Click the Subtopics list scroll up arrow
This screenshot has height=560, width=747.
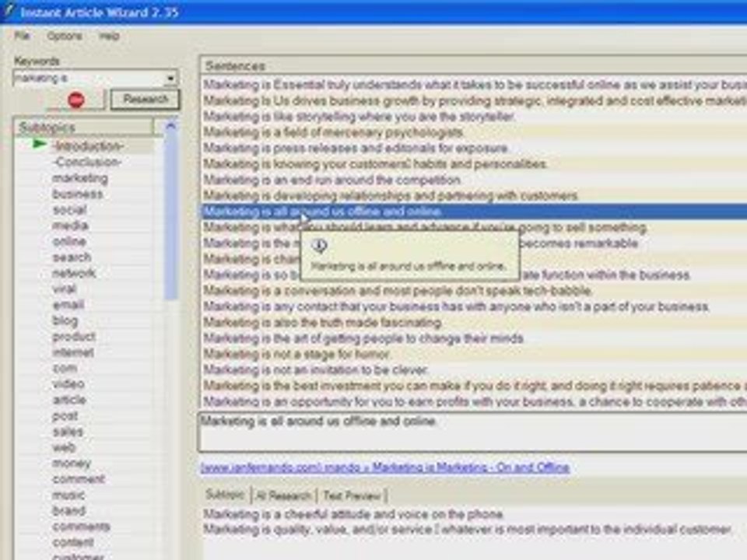point(170,126)
